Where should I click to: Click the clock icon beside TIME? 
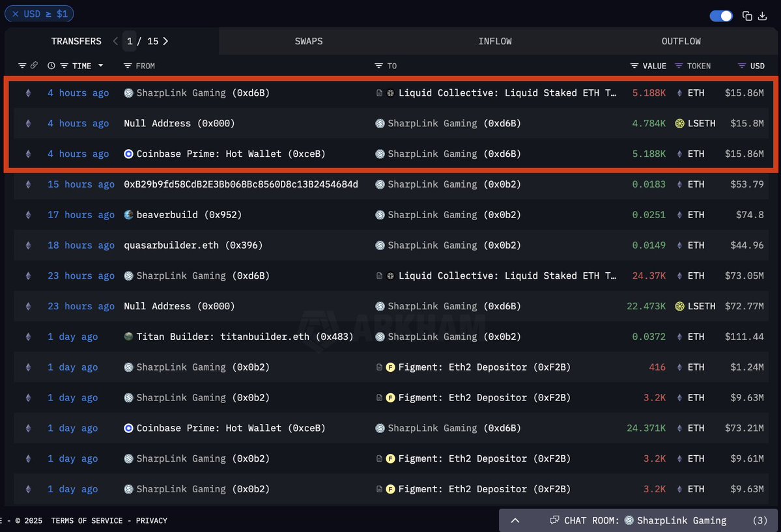click(51, 66)
